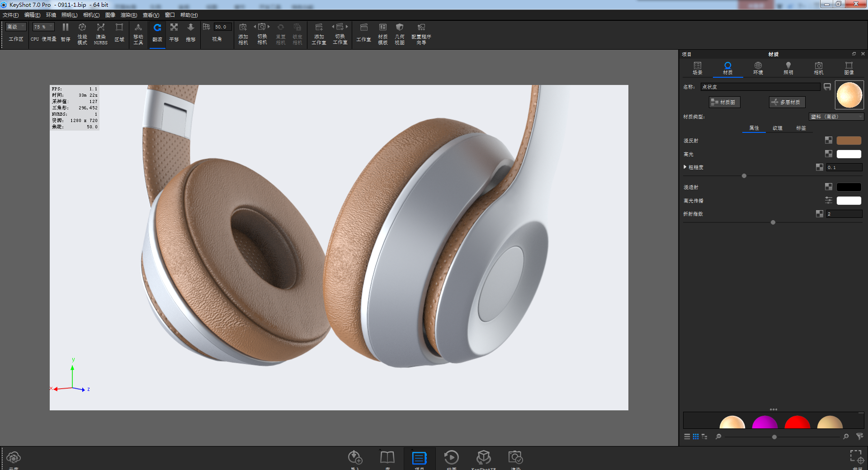The width and height of the screenshot is (868, 470).
Task: Expand the 粗糙度 roughness section
Action: (x=685, y=167)
